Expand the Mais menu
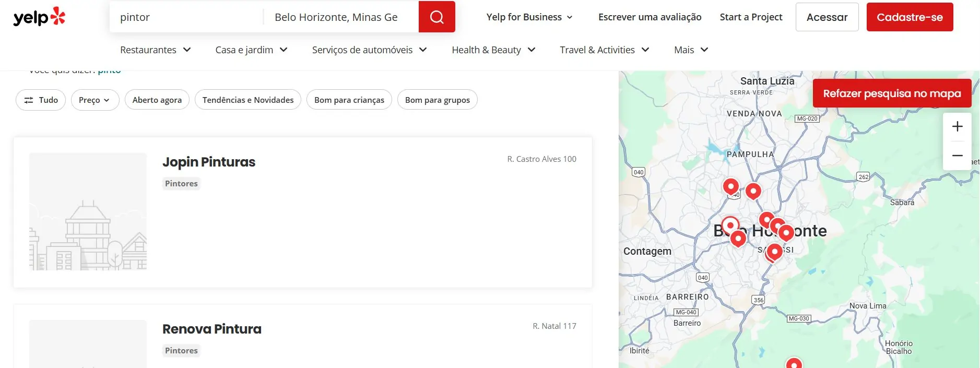Image resolution: width=980 pixels, height=368 pixels. pyautogui.click(x=691, y=50)
